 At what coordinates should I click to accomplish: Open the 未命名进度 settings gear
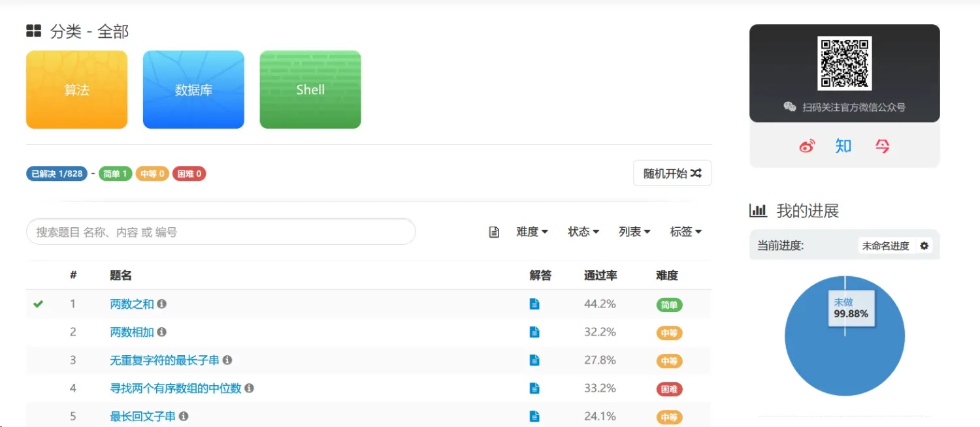click(924, 245)
